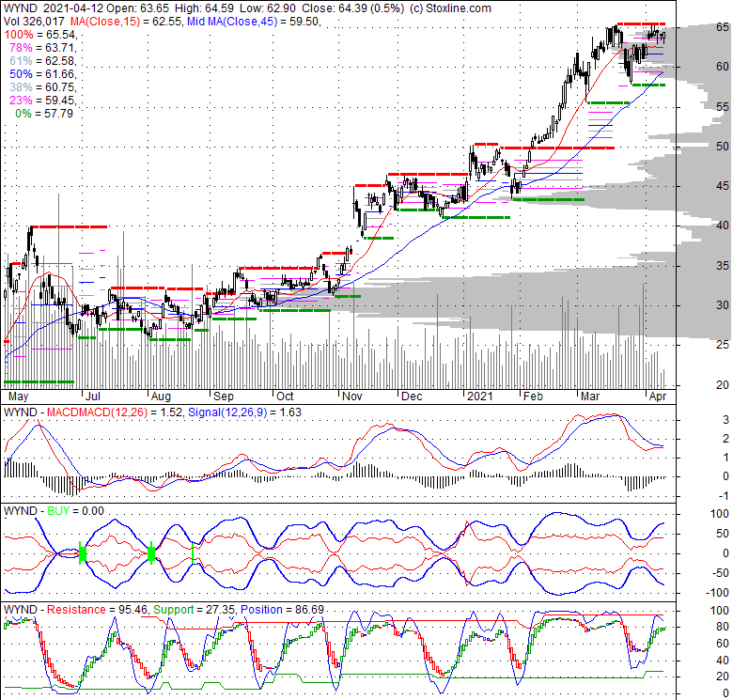Image resolution: width=733 pixels, height=700 pixels.
Task: Click the WYND 2021-04-12 title text
Action: (x=54, y=8)
